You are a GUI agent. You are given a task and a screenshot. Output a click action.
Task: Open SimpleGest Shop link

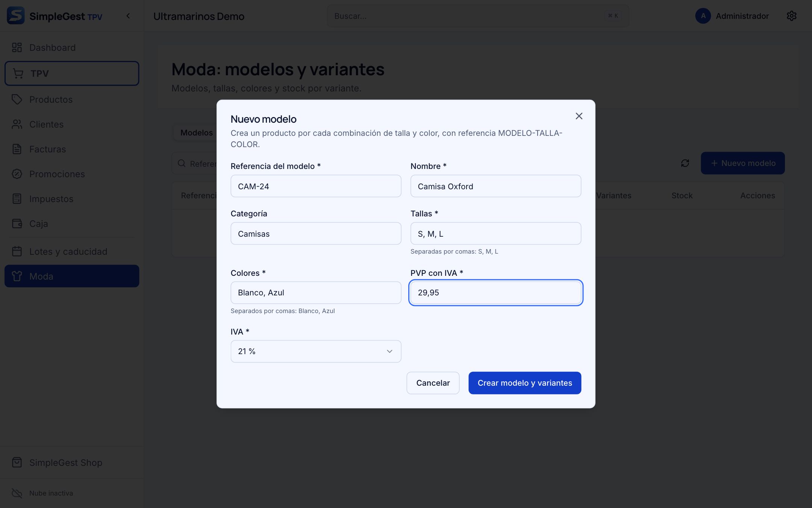[72, 462]
